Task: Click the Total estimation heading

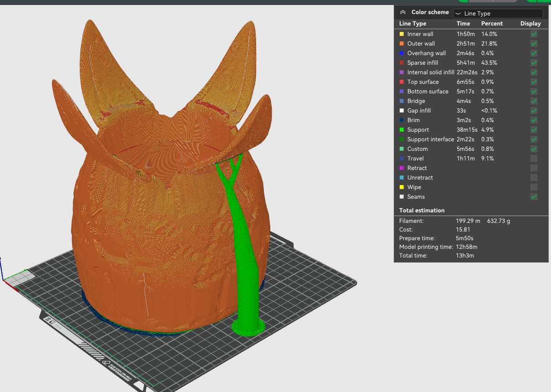Action: pyautogui.click(x=422, y=211)
